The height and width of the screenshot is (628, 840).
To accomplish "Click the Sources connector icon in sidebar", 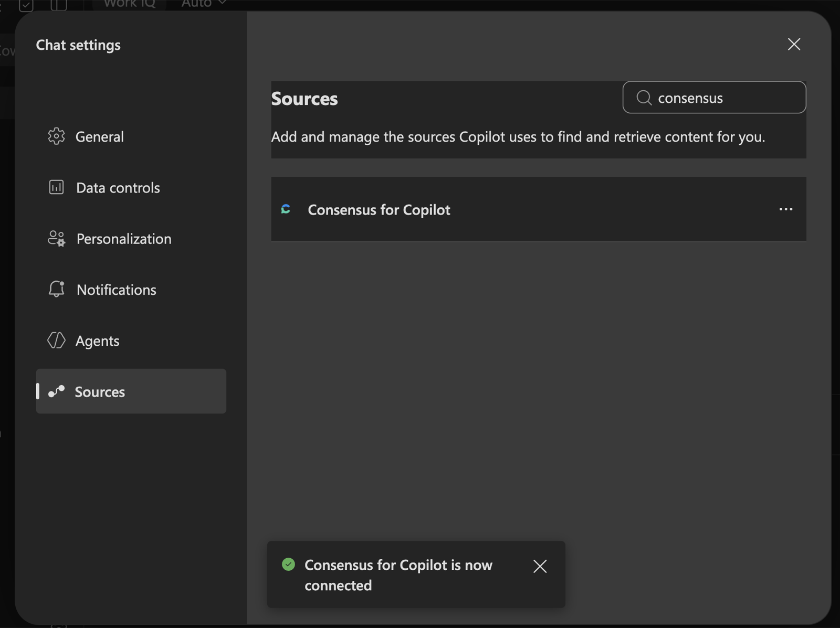I will [56, 391].
